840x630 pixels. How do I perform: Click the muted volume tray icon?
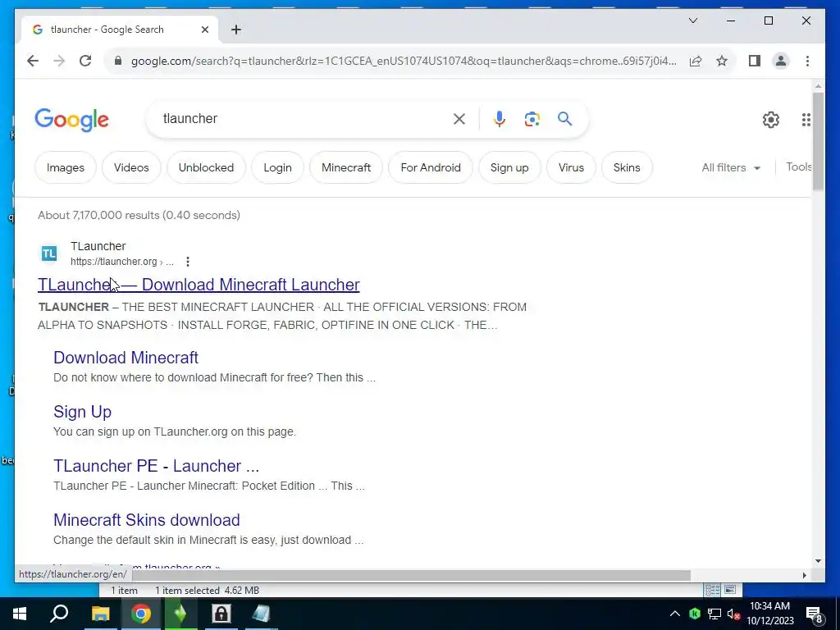tap(733, 614)
